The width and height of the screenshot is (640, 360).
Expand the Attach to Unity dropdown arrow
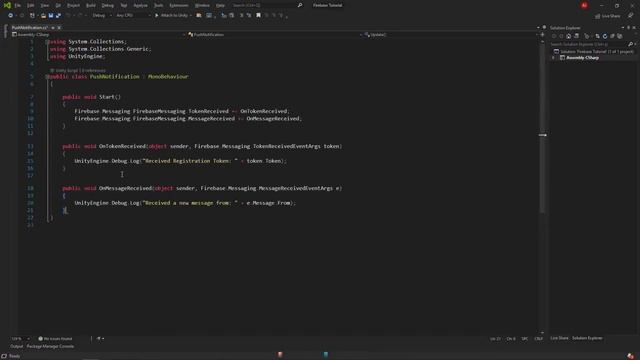(191, 16)
